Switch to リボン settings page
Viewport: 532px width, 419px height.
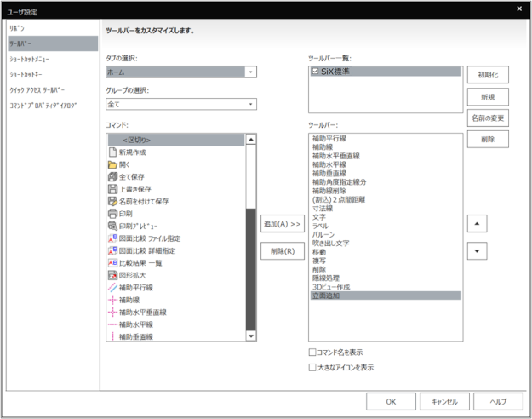[17, 28]
